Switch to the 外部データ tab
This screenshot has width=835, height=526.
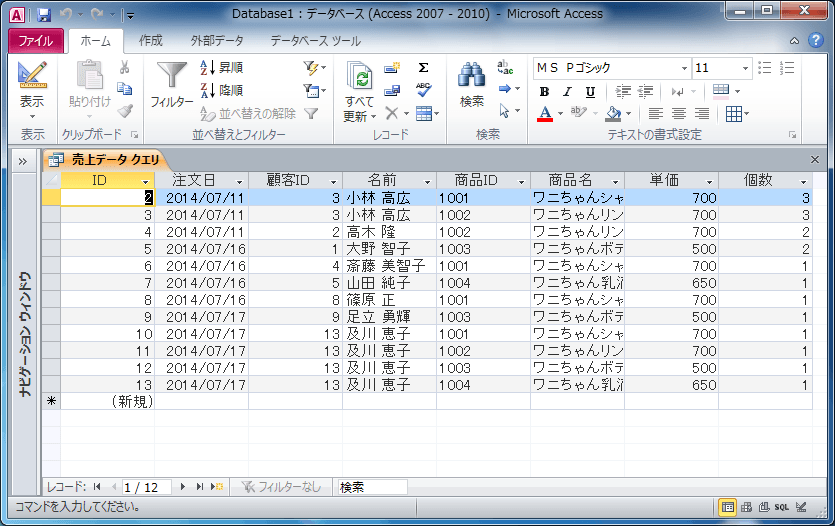[217, 40]
